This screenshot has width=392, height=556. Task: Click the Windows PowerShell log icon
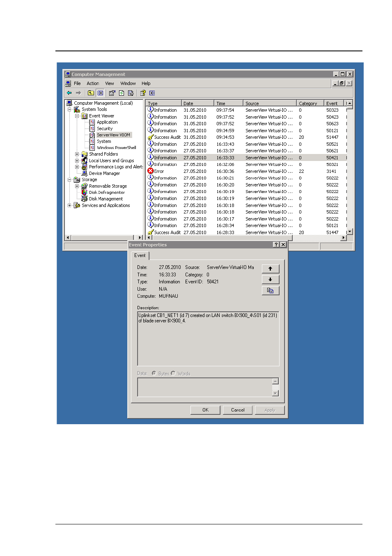coord(92,147)
